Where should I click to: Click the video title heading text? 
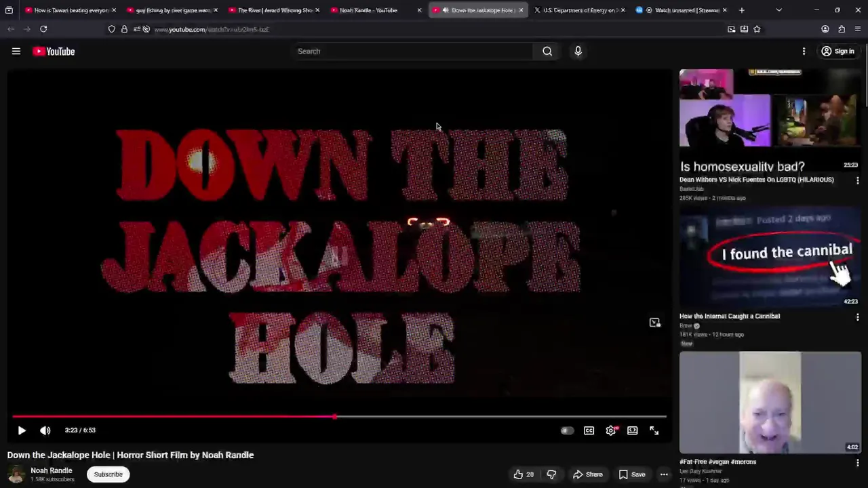click(130, 455)
